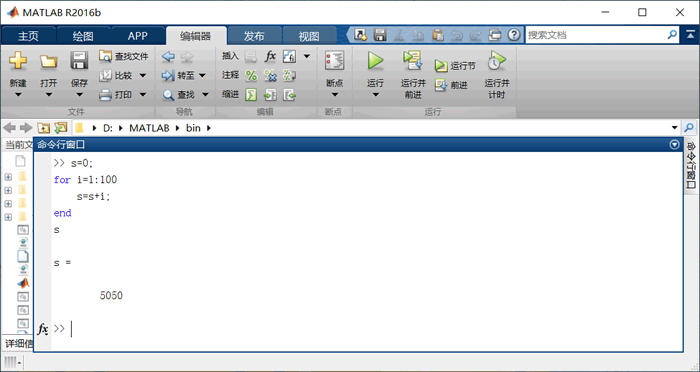Click the Find (查找) magnifier icon
The height and width of the screenshot is (372, 700).
(168, 95)
